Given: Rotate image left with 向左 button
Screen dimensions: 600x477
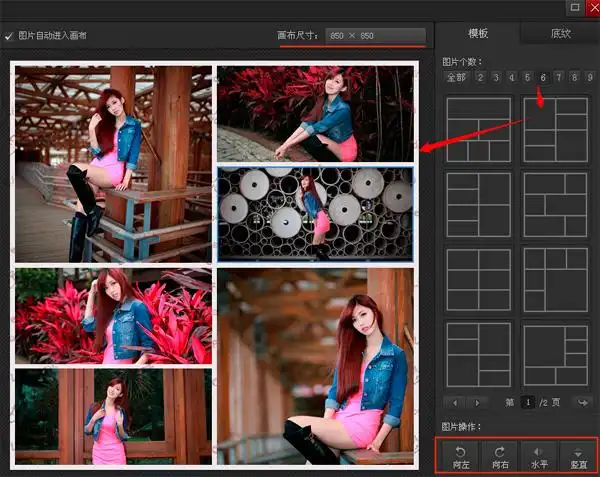Looking at the screenshot, I should pyautogui.click(x=461, y=456).
